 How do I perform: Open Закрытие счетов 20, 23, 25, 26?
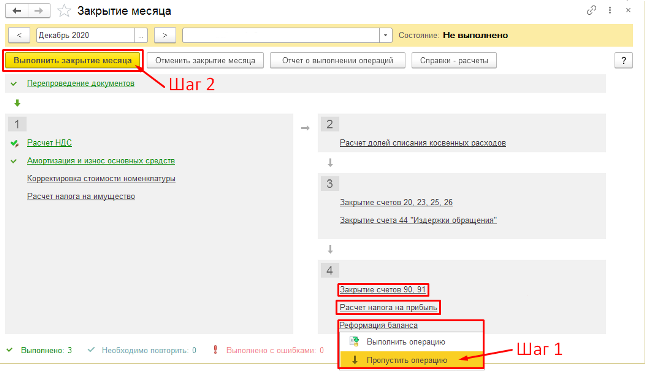coord(396,202)
